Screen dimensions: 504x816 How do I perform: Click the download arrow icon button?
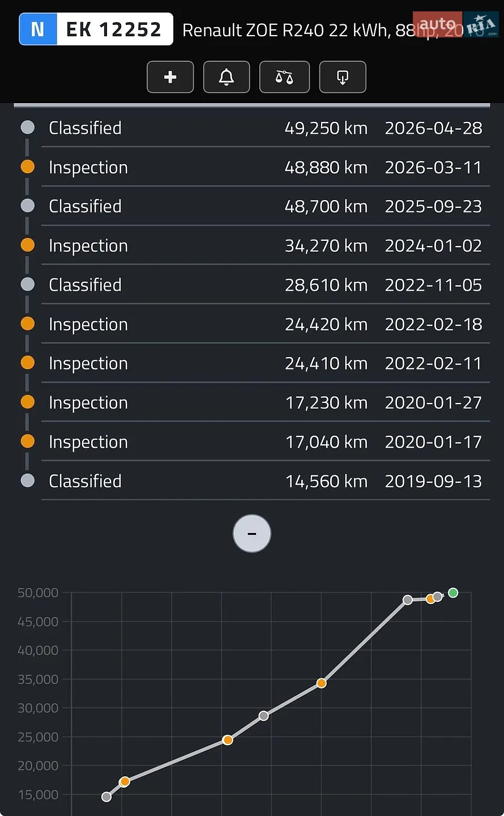click(343, 77)
